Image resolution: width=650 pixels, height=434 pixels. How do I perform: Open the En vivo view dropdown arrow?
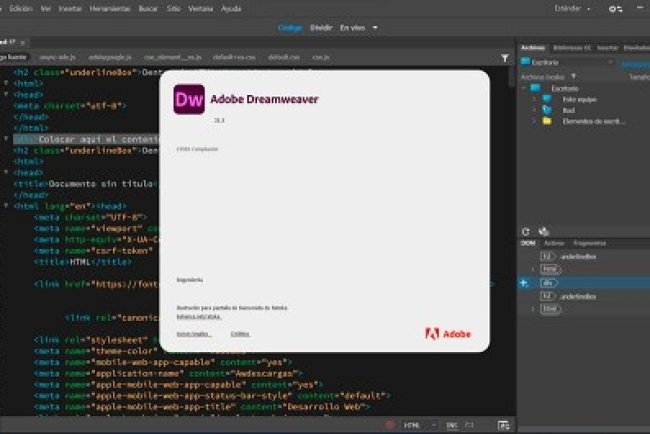tap(375, 28)
